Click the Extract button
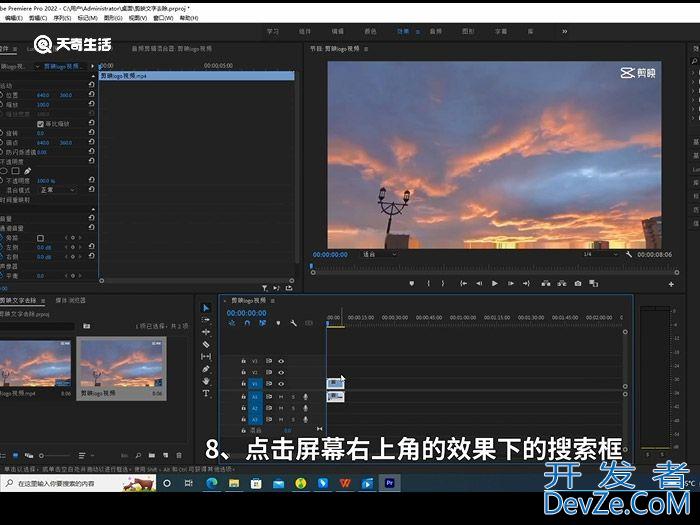Image resolution: width=700 pixels, height=525 pixels. 562,283
